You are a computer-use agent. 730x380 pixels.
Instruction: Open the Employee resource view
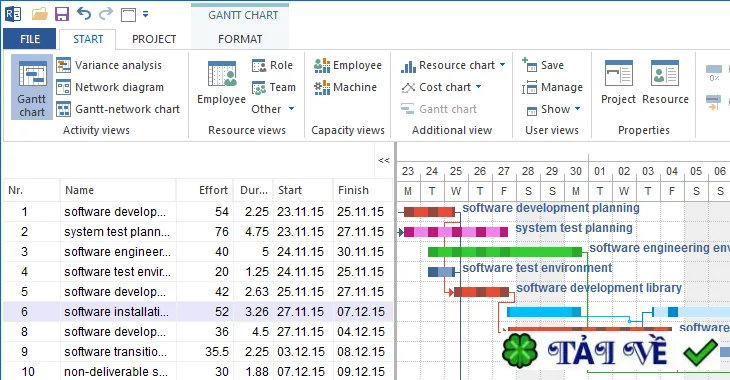click(x=222, y=83)
